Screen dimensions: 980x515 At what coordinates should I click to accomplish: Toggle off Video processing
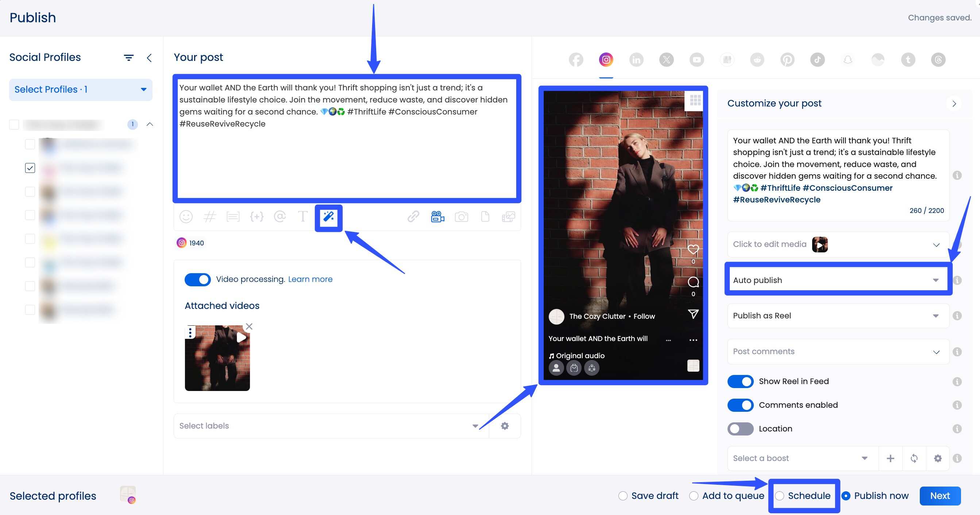(x=197, y=279)
